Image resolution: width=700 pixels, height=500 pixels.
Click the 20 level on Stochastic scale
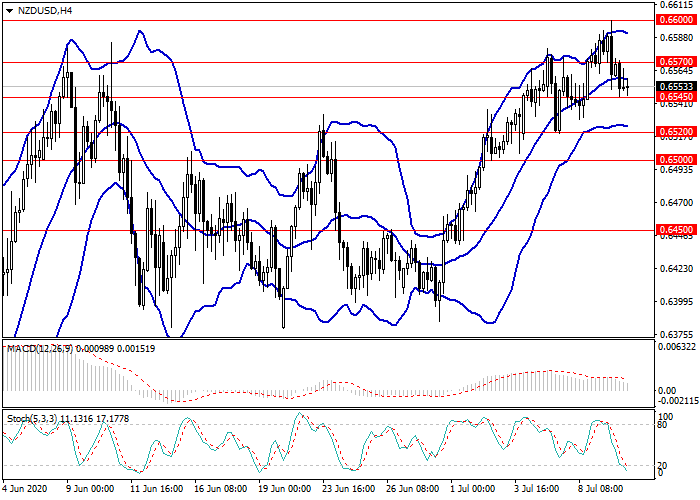pyautogui.click(x=662, y=465)
